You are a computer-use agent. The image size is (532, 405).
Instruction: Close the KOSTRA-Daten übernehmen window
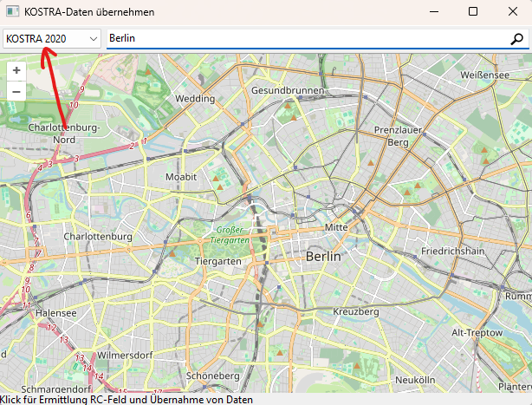click(x=512, y=12)
